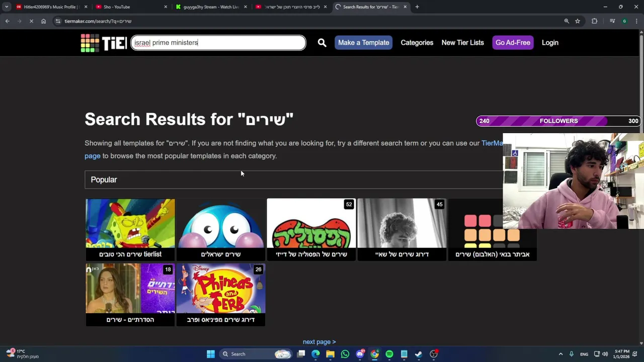The height and width of the screenshot is (362, 644).
Task: Click the microphone tray icon
Action: click(x=572, y=354)
